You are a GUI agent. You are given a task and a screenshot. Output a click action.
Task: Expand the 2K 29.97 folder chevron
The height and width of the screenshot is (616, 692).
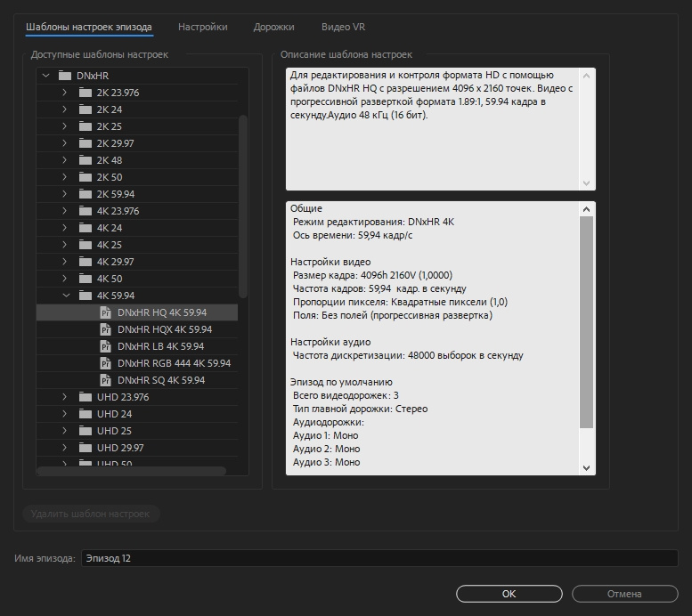[64, 143]
